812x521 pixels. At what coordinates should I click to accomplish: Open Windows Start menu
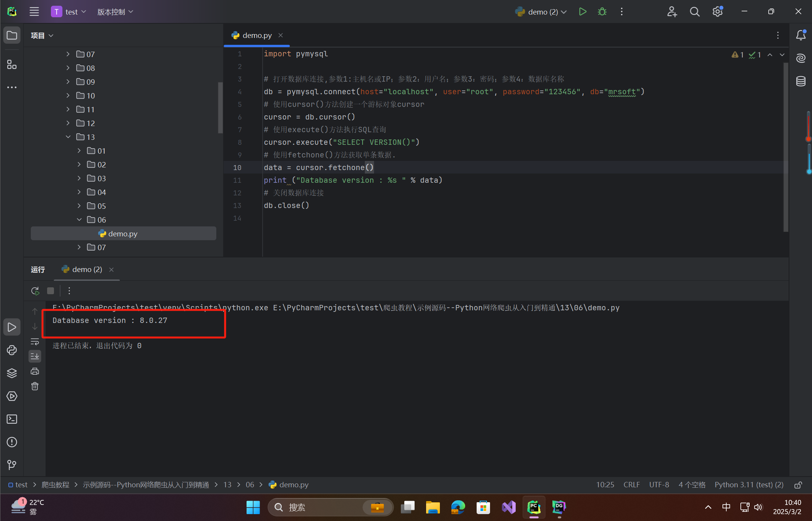point(253,507)
